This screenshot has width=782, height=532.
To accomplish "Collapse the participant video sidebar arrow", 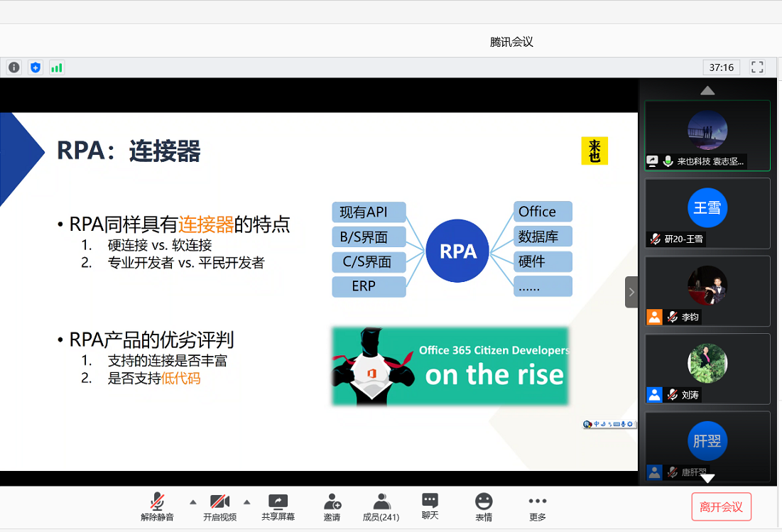I will (631, 292).
